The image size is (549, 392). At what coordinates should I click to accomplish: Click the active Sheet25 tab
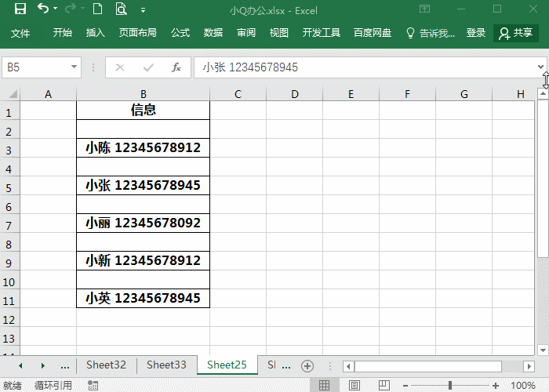227,365
